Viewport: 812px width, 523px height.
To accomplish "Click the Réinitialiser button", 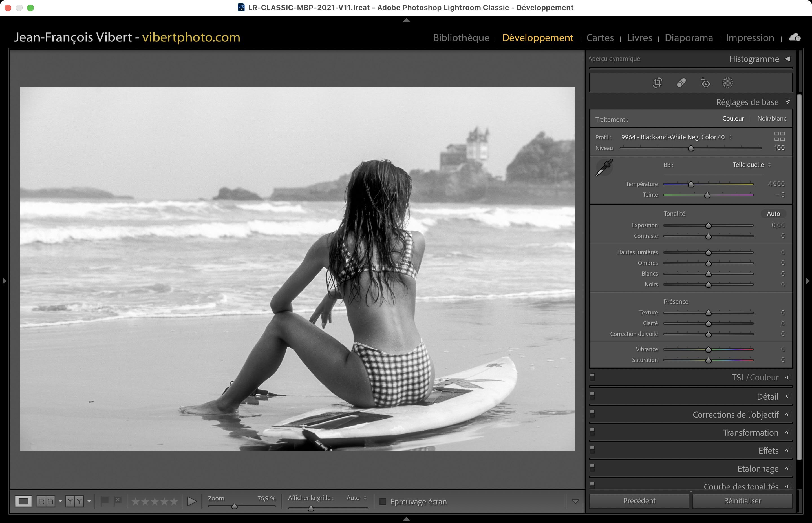I will [742, 500].
